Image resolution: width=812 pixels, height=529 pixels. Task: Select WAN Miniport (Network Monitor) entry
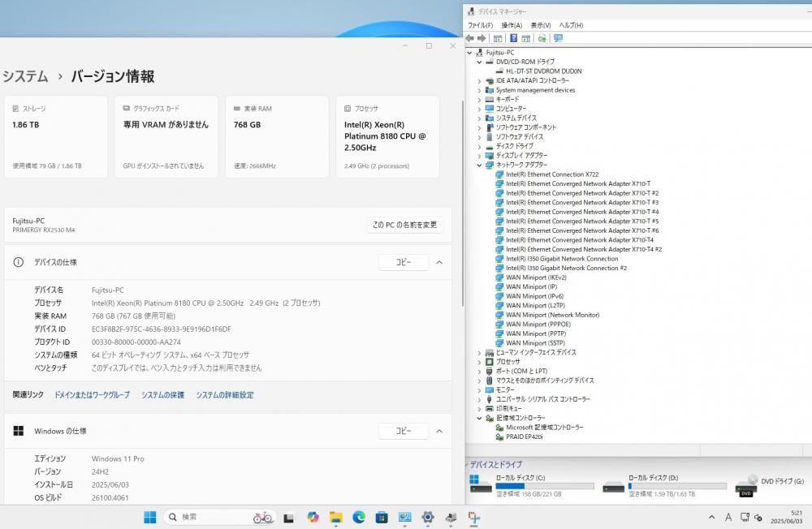tap(552, 316)
